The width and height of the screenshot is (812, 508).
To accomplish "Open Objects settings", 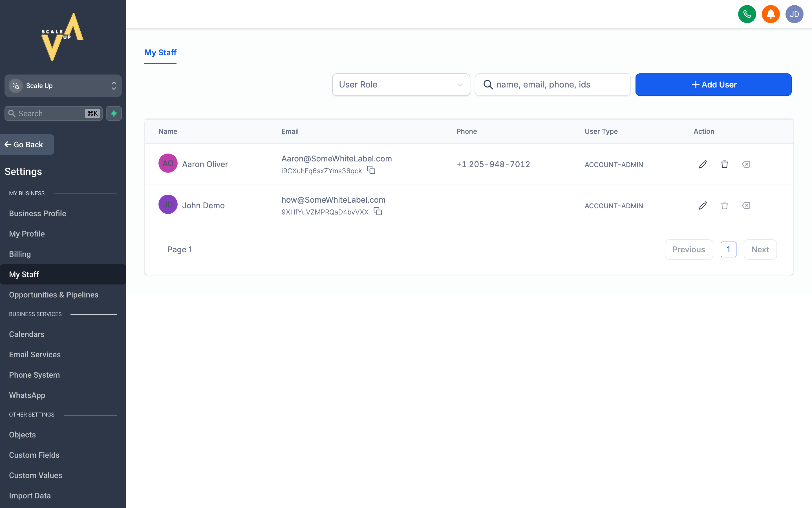I will point(22,435).
